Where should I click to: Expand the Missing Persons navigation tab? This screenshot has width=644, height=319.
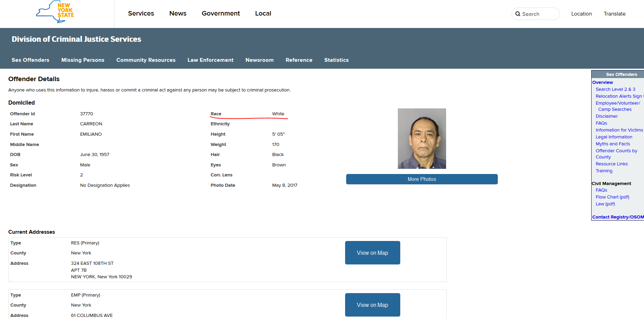coord(83,60)
